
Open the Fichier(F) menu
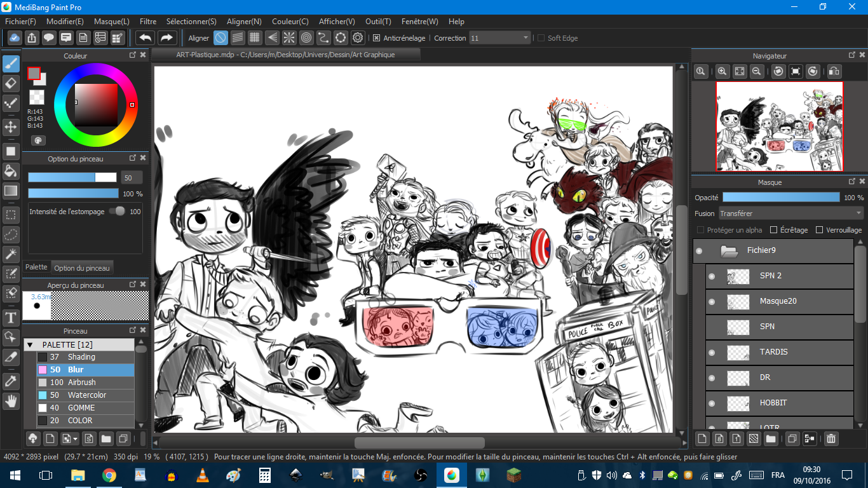[x=20, y=22]
